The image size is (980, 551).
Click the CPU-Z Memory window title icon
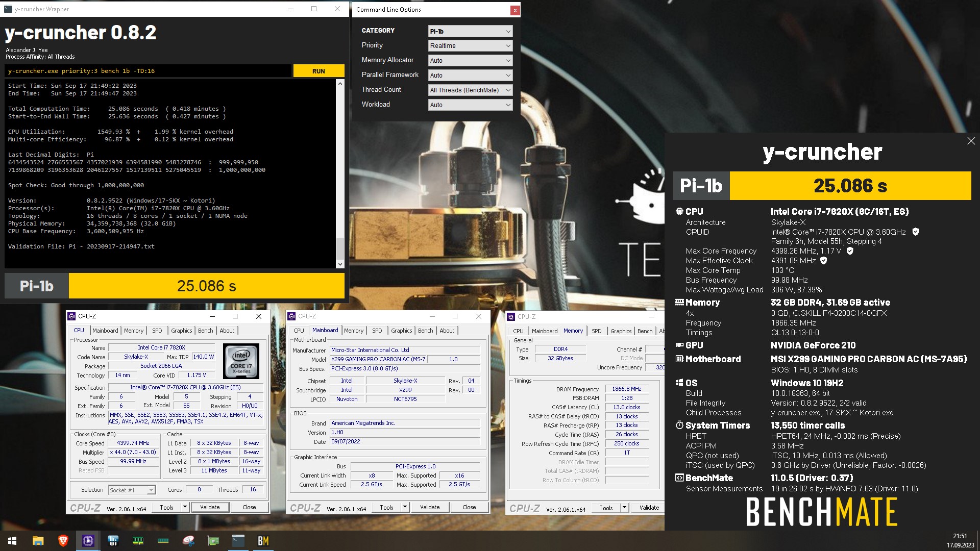point(511,317)
